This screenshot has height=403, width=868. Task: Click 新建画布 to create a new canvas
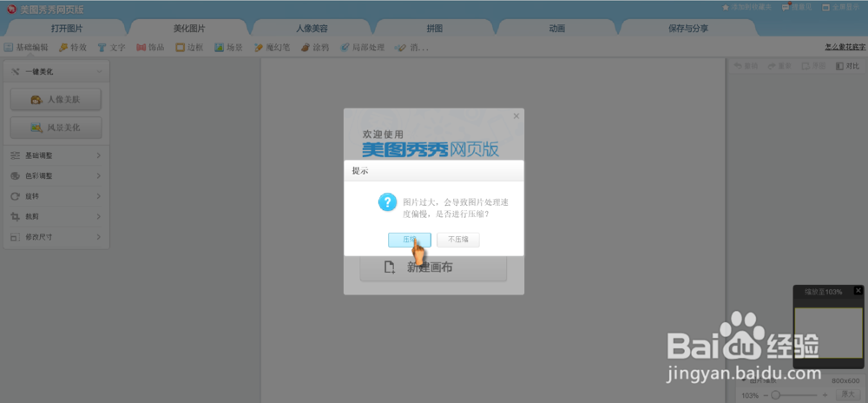433,268
